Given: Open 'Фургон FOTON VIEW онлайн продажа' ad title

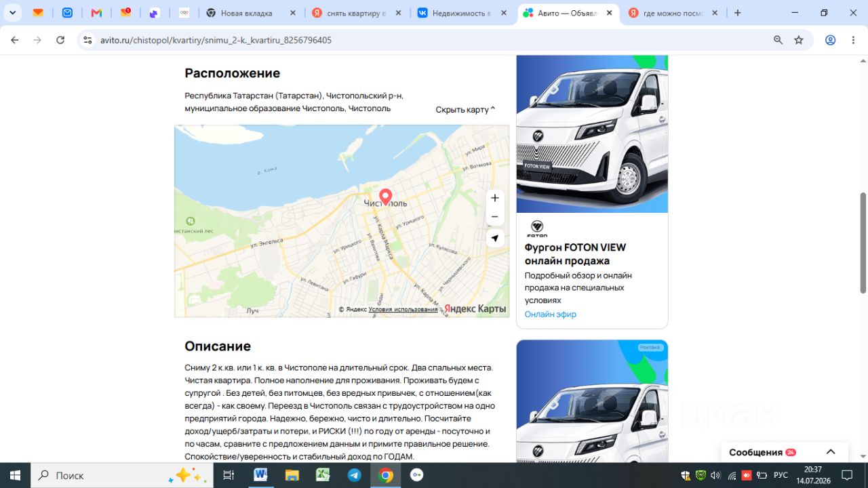Looking at the screenshot, I should tap(576, 254).
